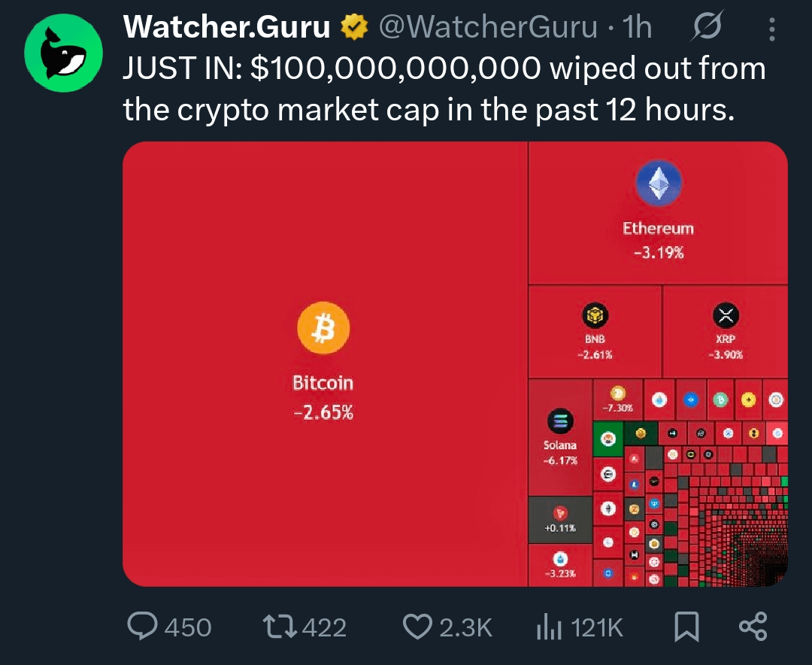Image resolution: width=812 pixels, height=665 pixels.
Task: Click the Solana tile in heatmap
Action: [x=560, y=438]
